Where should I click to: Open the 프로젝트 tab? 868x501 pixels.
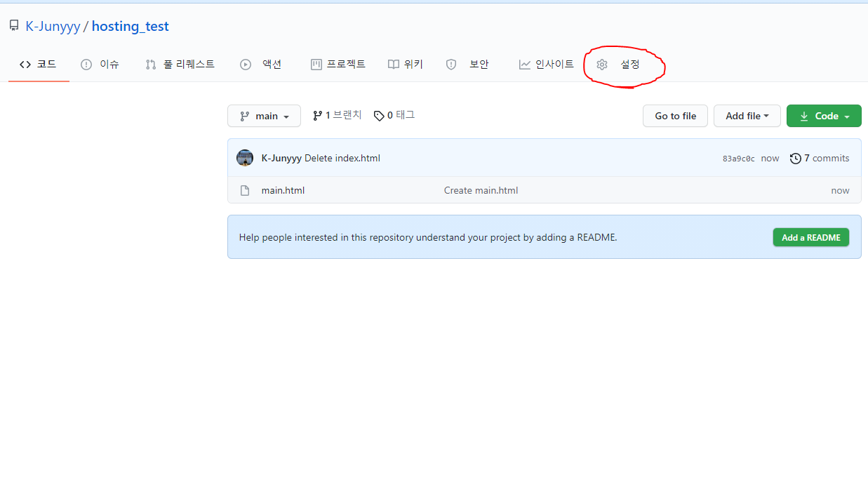[x=338, y=65]
